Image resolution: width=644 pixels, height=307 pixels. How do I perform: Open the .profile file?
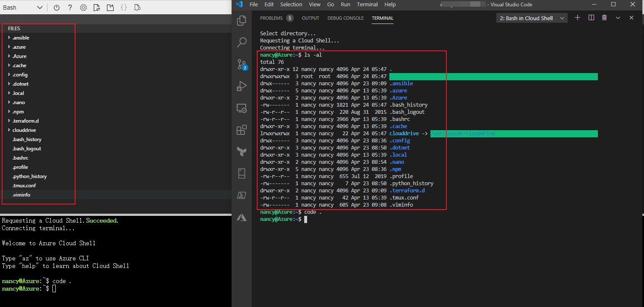coord(20,167)
